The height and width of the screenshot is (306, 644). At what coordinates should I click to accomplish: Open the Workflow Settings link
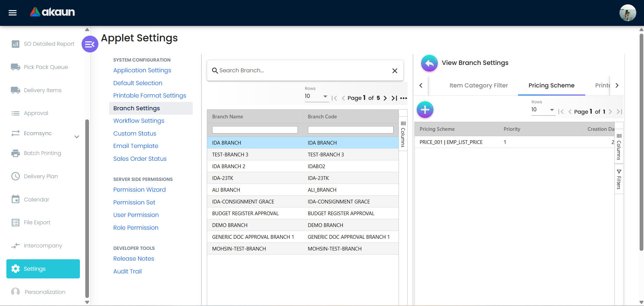point(139,121)
